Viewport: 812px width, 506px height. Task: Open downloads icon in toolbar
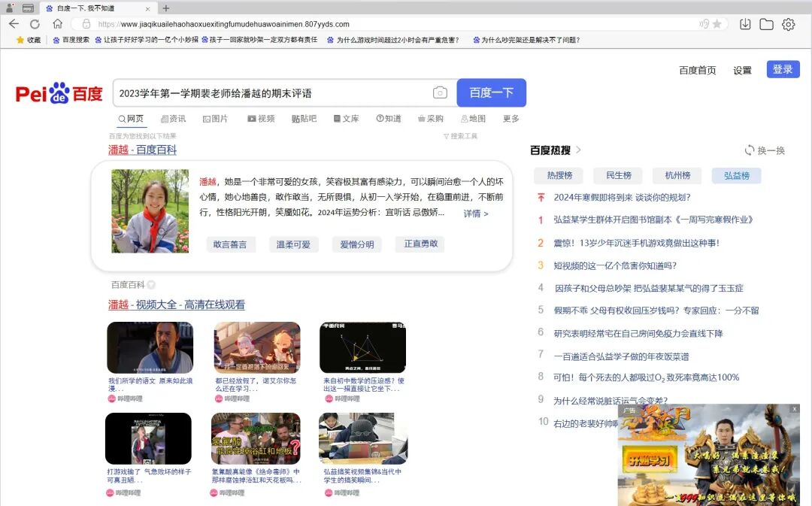tap(744, 24)
